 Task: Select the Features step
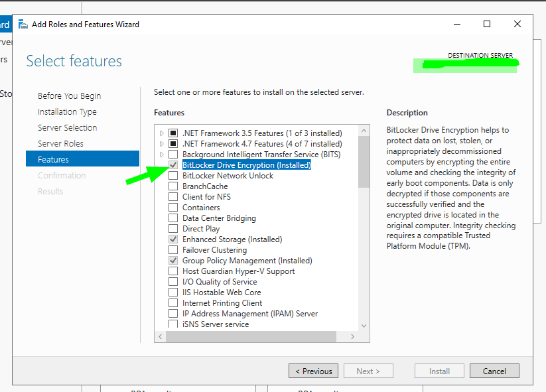pyautogui.click(x=82, y=159)
